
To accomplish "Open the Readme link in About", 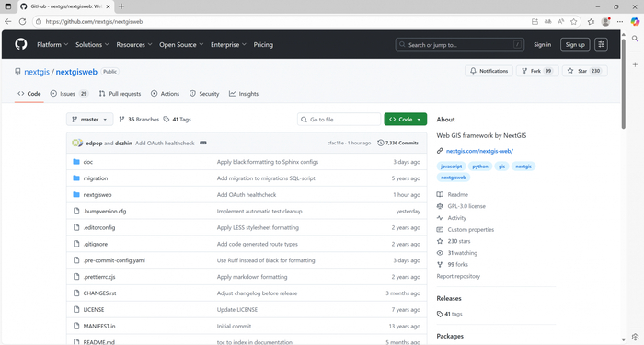I will [457, 194].
